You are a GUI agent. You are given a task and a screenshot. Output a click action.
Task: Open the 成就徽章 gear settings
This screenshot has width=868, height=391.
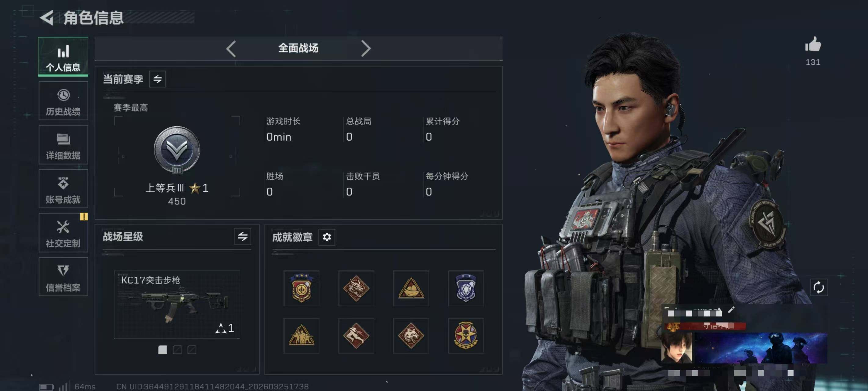[327, 237]
